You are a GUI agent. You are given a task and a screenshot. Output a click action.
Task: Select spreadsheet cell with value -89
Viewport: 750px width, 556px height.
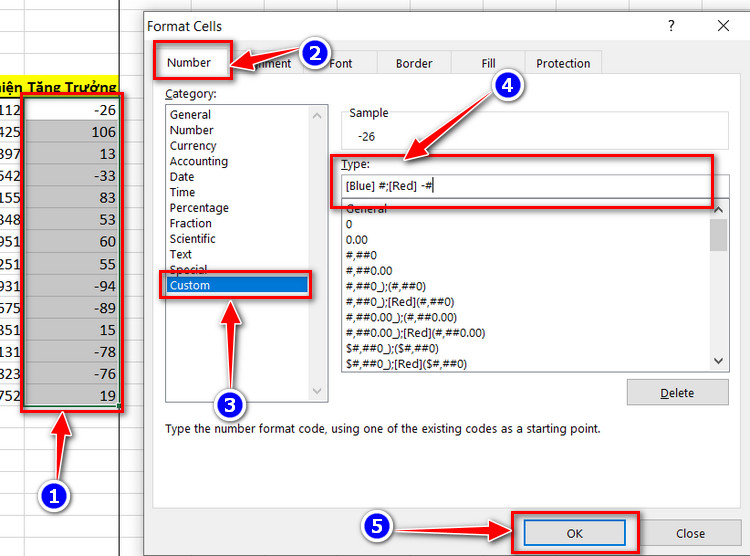(x=72, y=308)
